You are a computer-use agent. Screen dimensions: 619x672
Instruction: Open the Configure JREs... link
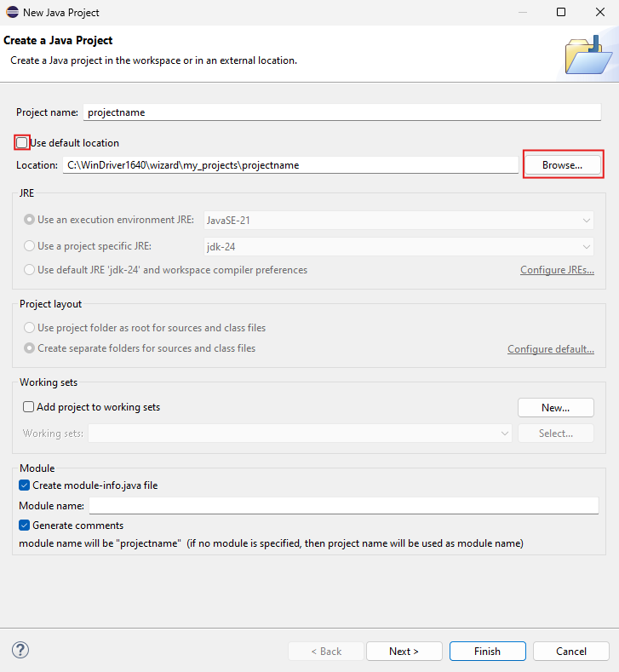[x=557, y=270]
